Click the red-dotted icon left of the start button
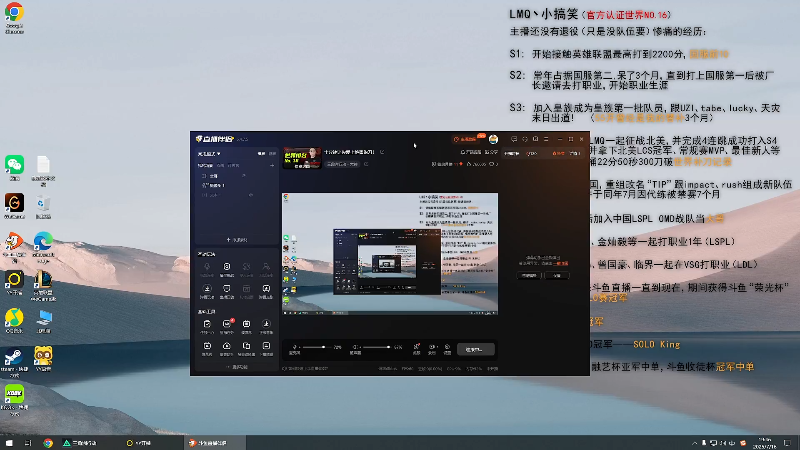The width and height of the screenshot is (800, 450). 416,347
